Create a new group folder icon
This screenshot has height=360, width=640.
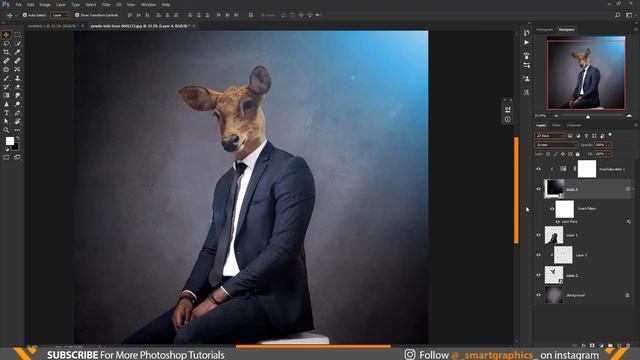coord(610,345)
